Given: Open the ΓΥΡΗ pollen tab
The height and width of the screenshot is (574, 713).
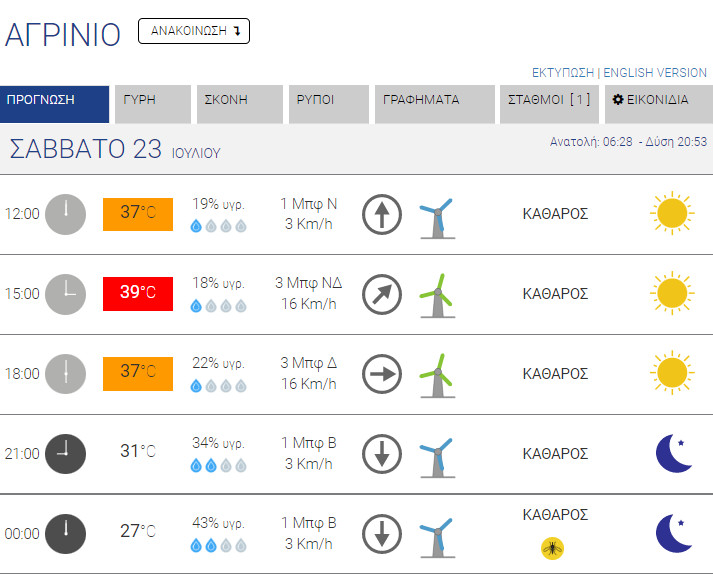Looking at the screenshot, I should (152, 100).
